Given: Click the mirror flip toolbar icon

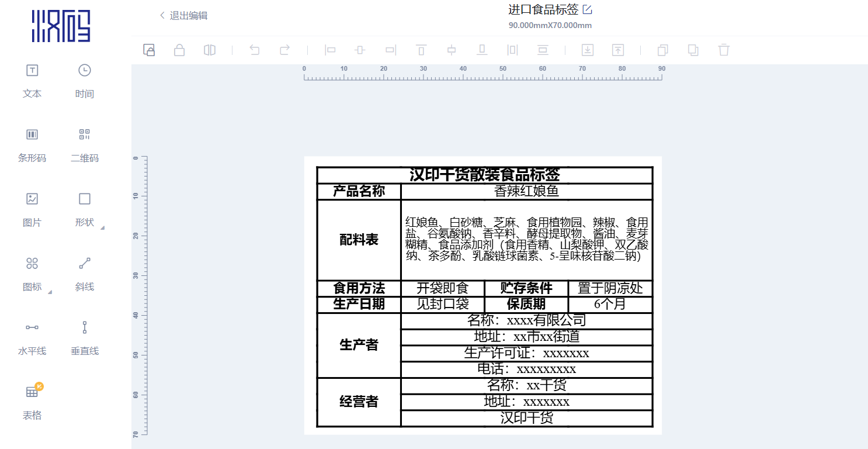Looking at the screenshot, I should pyautogui.click(x=210, y=50).
